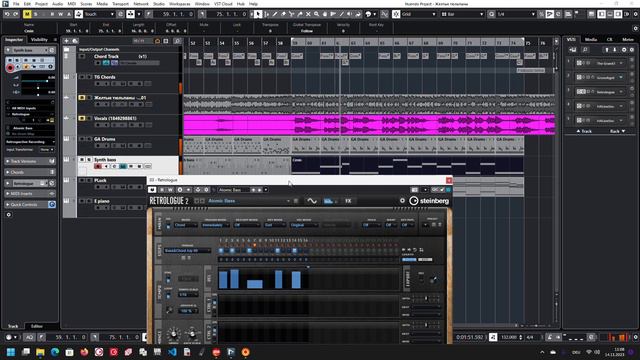This screenshot has width=640, height=360.
Task: Click the Retrologue FX page button
Action: click(348, 201)
